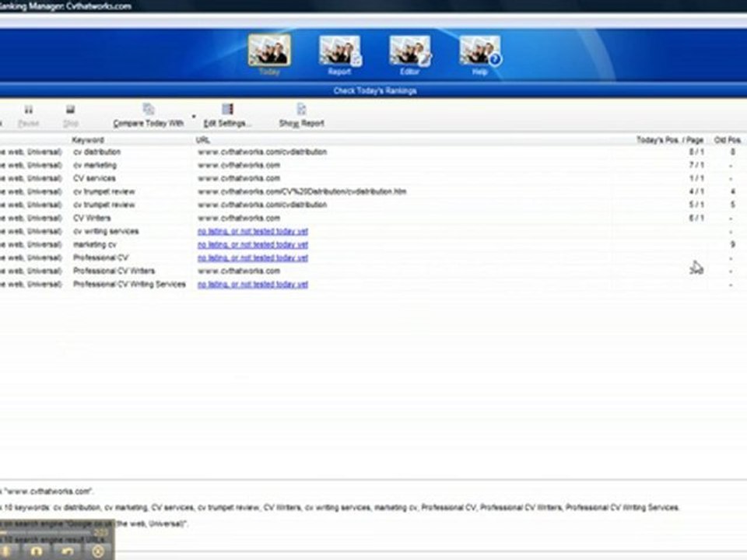Click the Ranking Manager window title text

coord(65,6)
